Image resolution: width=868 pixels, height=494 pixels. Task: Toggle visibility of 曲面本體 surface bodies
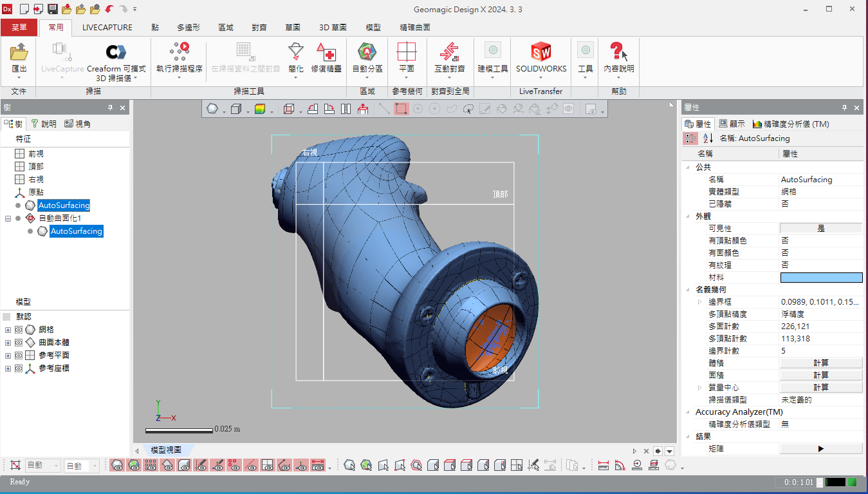point(19,343)
